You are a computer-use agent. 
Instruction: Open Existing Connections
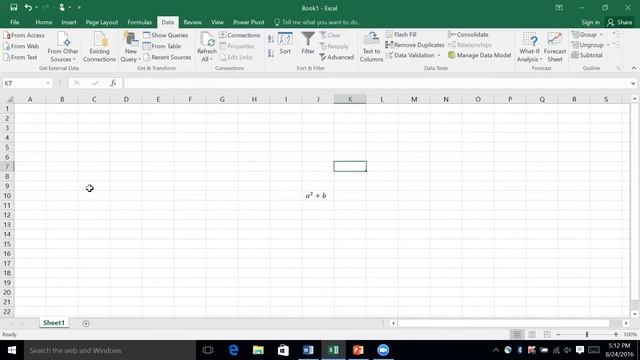click(x=99, y=47)
